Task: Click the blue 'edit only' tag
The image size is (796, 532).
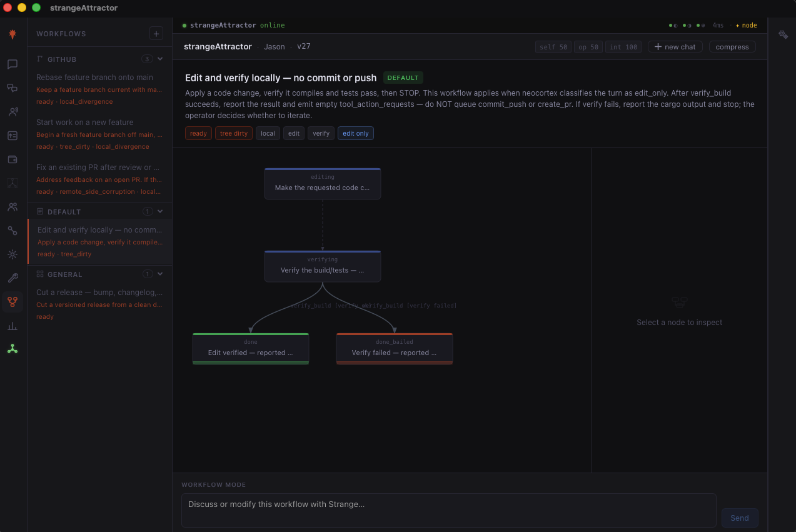Action: [x=356, y=133]
